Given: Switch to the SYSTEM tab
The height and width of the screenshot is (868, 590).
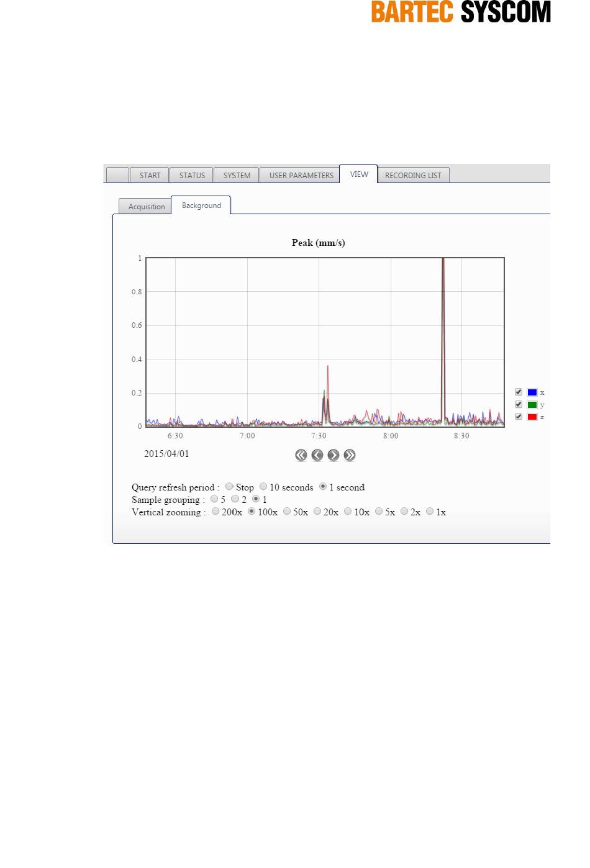Looking at the screenshot, I should (237, 175).
